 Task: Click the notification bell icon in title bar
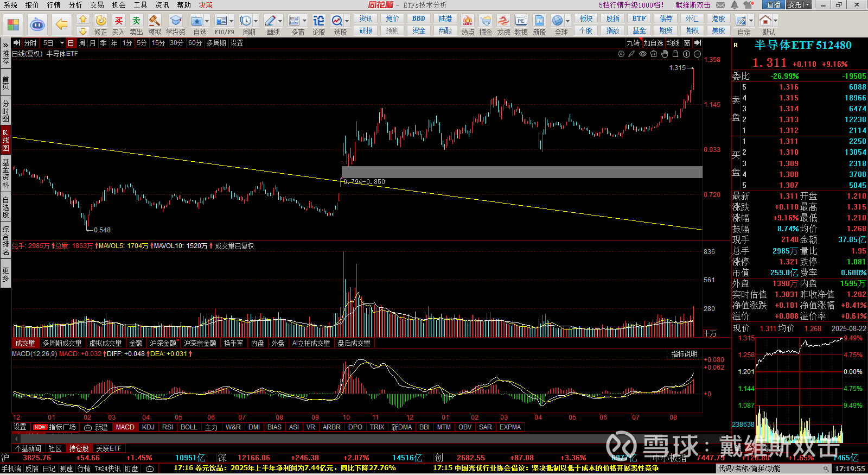pos(734,5)
